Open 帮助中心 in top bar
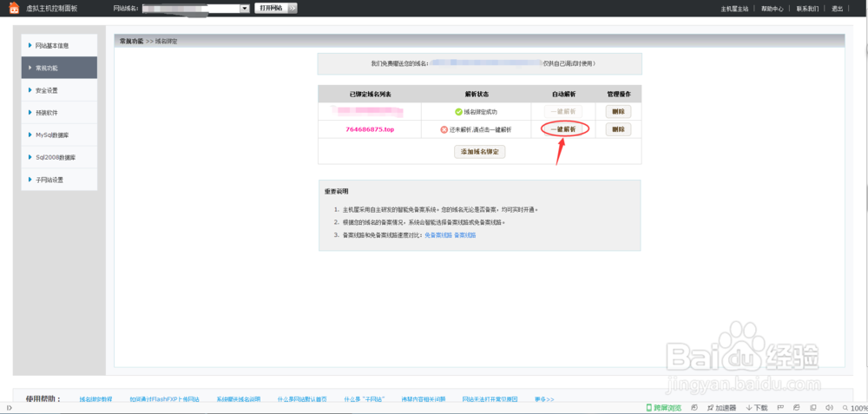The height and width of the screenshot is (414, 868). coord(773,9)
